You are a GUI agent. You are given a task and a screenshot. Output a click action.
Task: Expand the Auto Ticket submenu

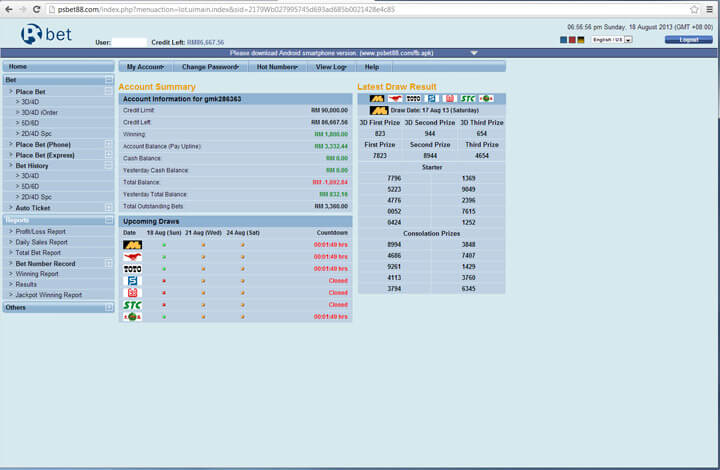(x=108, y=208)
